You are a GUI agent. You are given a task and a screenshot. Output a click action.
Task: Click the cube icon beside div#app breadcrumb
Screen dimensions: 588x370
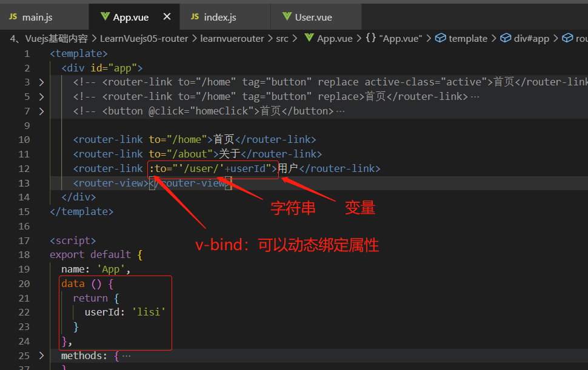506,38
